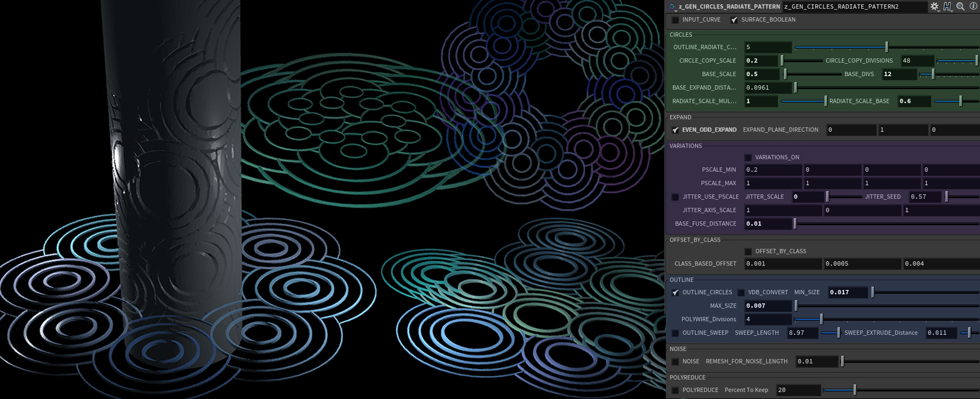Click the JITTER_SEED slider handle
Viewport: 980px width, 399px height.
point(946,197)
